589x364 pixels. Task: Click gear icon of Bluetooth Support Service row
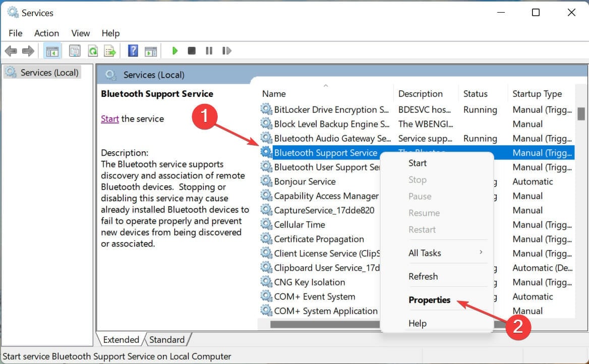(x=266, y=152)
